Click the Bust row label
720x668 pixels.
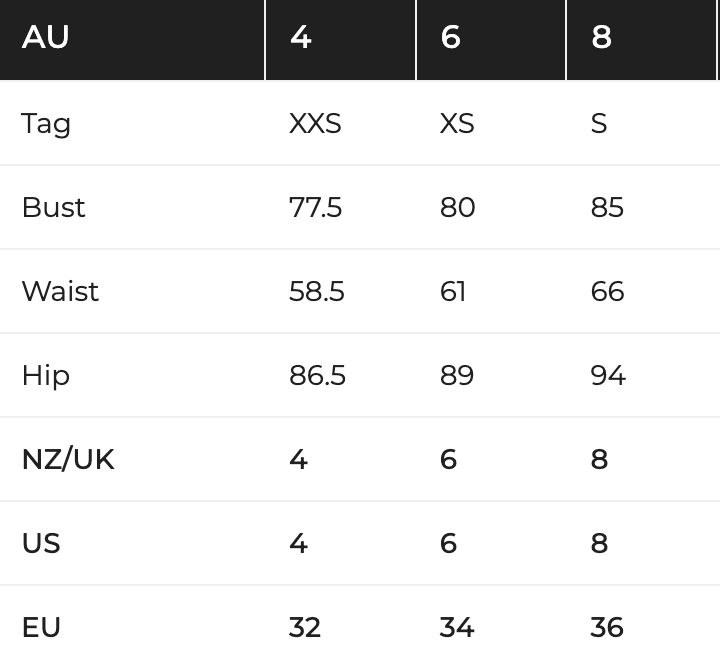point(53,207)
